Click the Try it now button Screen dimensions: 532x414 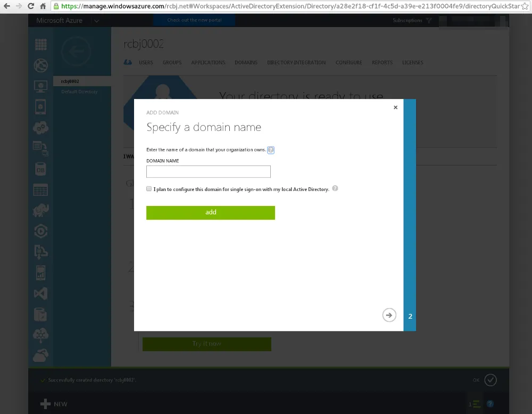click(x=207, y=344)
